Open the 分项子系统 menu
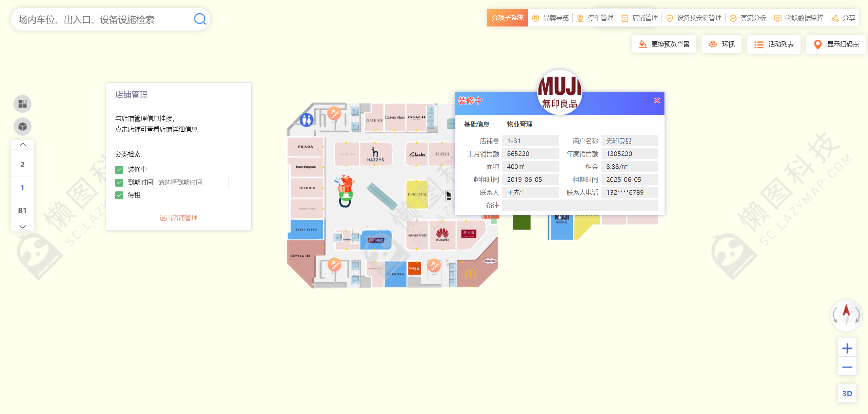The image size is (868, 414). coord(507,18)
